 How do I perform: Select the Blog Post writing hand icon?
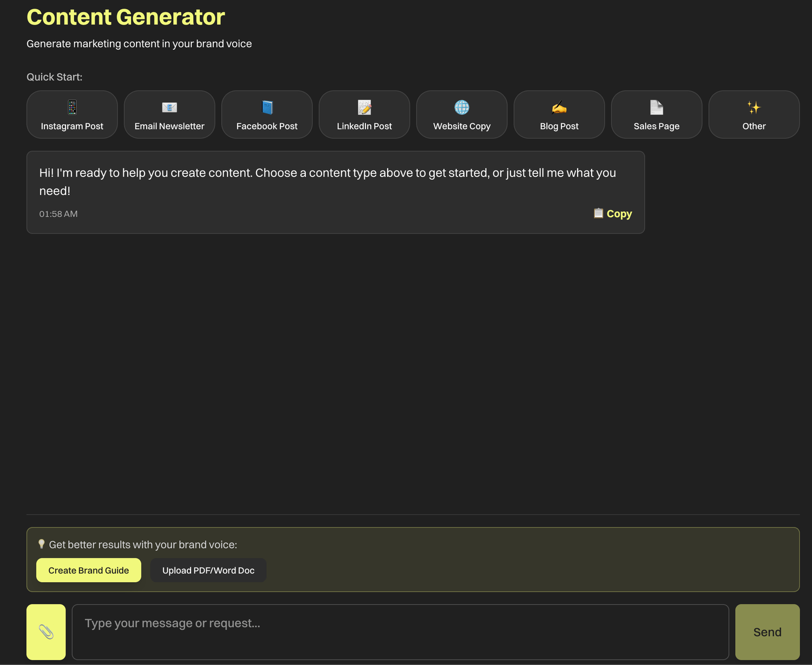click(x=559, y=107)
